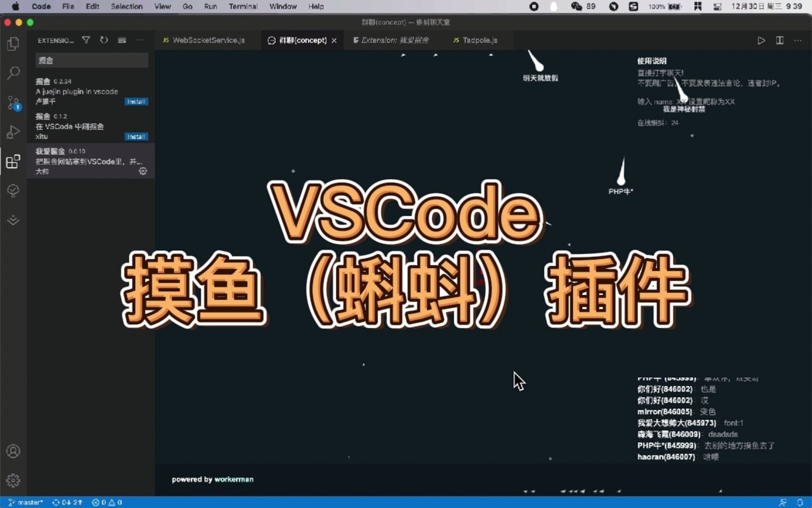The height and width of the screenshot is (508, 812).
Task: Close the 群聊(concept) tab
Action: click(334, 40)
